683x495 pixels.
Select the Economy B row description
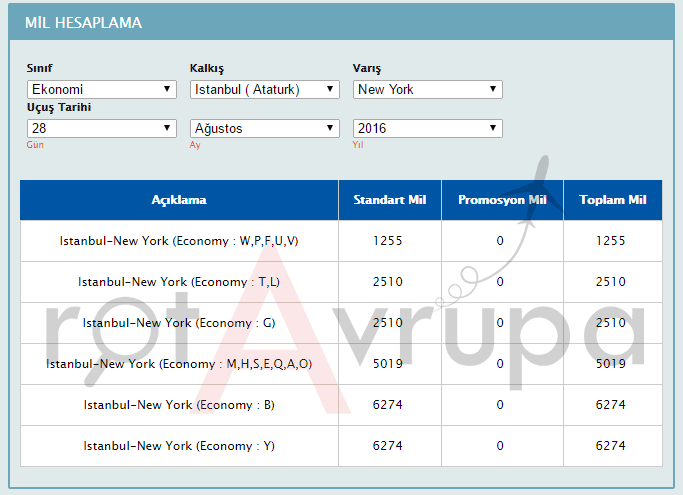click(x=179, y=405)
